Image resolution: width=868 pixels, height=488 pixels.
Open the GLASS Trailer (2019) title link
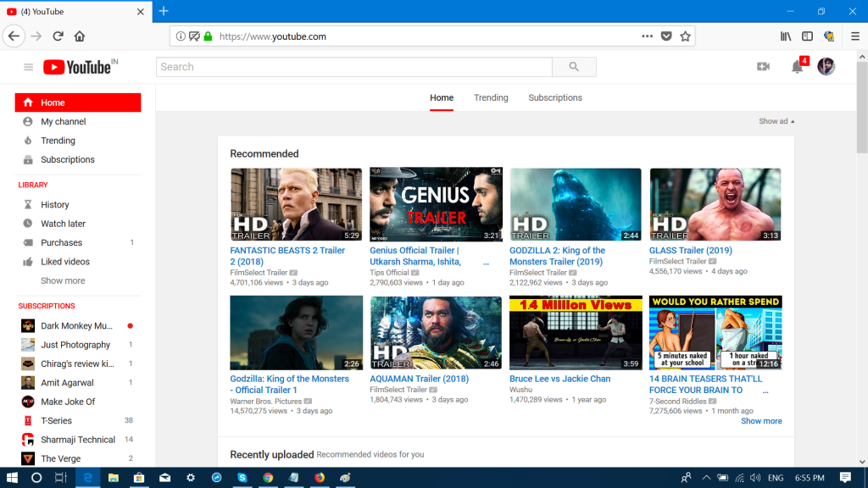(x=690, y=251)
